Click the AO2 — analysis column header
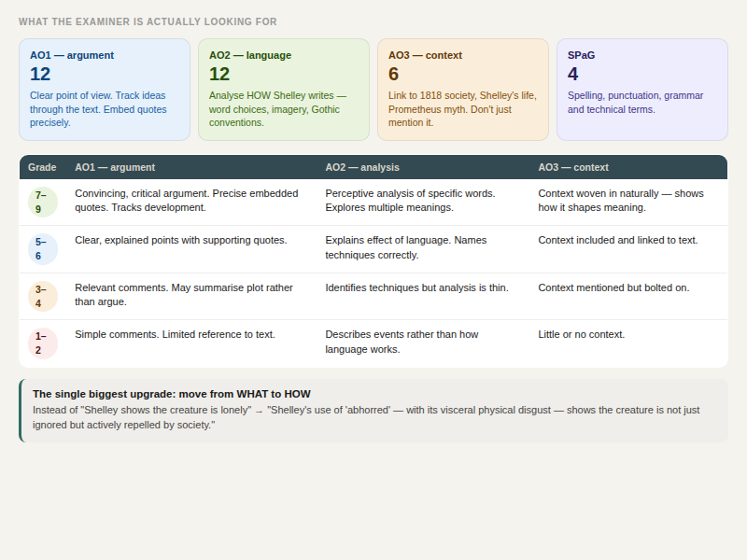Image resolution: width=747 pixels, height=560 pixels. [362, 168]
